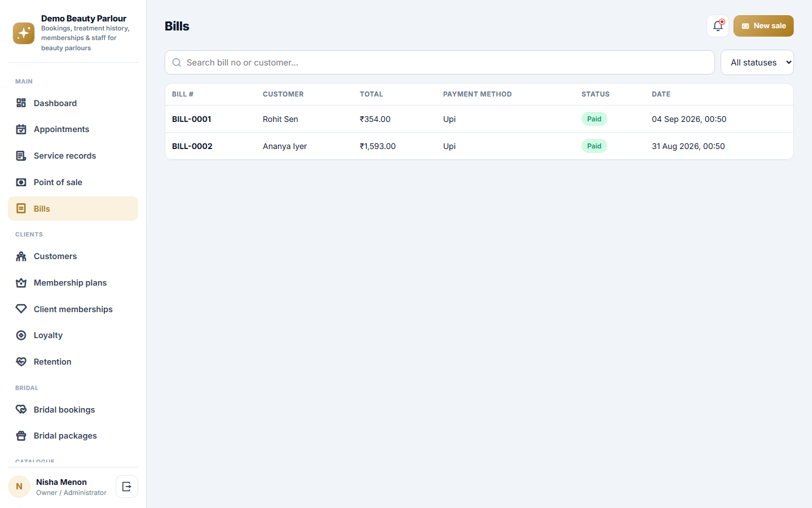The width and height of the screenshot is (812, 508).
Task: Open the Dashboard icon in sidebar
Action: tap(21, 103)
